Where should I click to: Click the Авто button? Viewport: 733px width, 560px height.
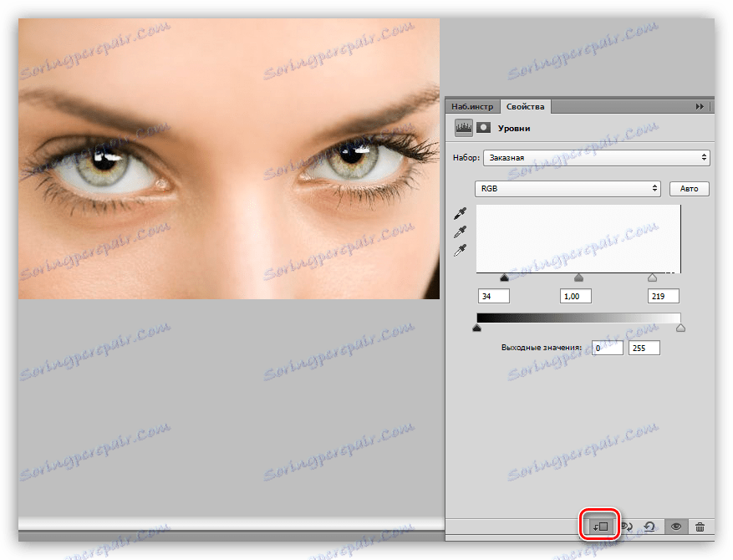coord(689,188)
